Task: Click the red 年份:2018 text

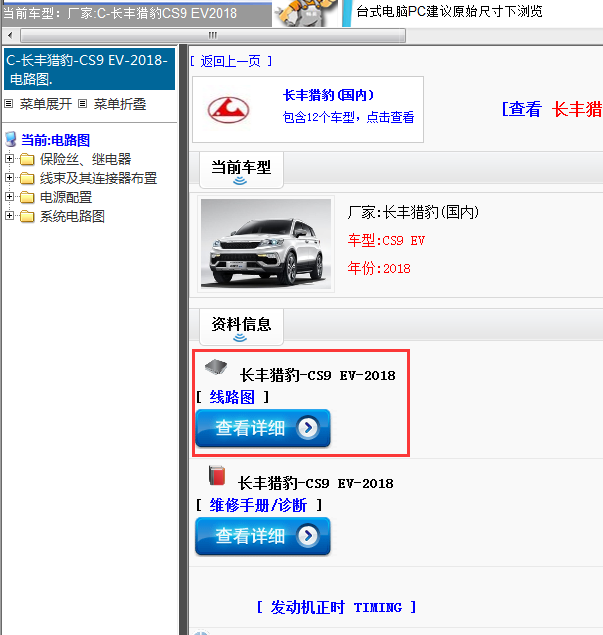Action: click(379, 268)
